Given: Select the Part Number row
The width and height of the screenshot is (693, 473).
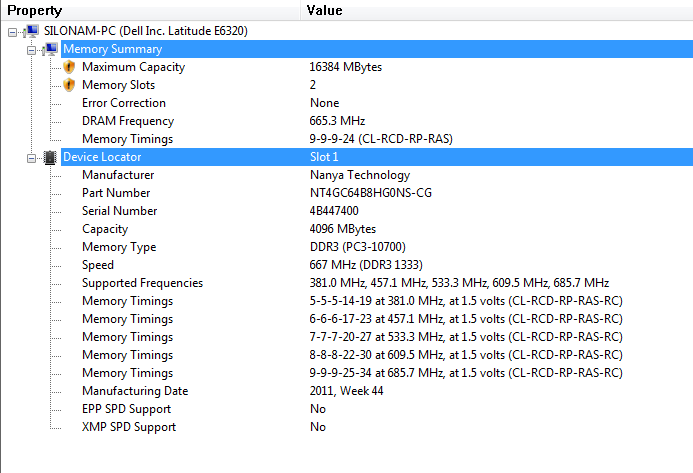Looking at the screenshot, I should [x=377, y=193].
